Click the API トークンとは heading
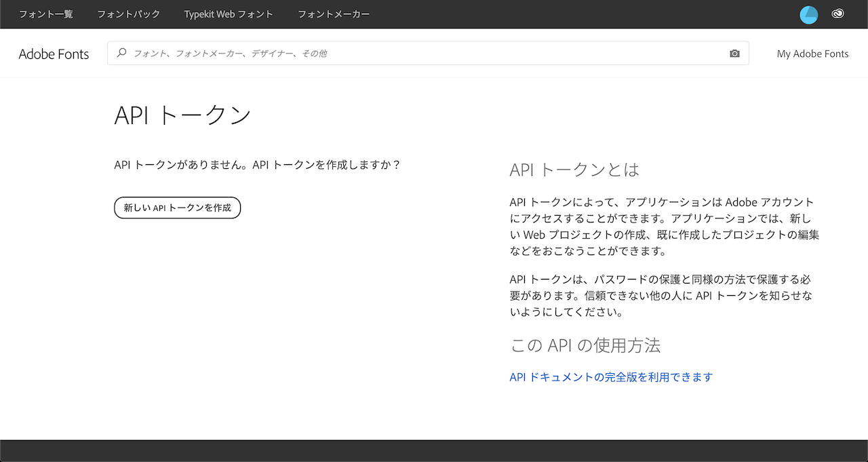This screenshot has height=462, width=868. point(574,170)
